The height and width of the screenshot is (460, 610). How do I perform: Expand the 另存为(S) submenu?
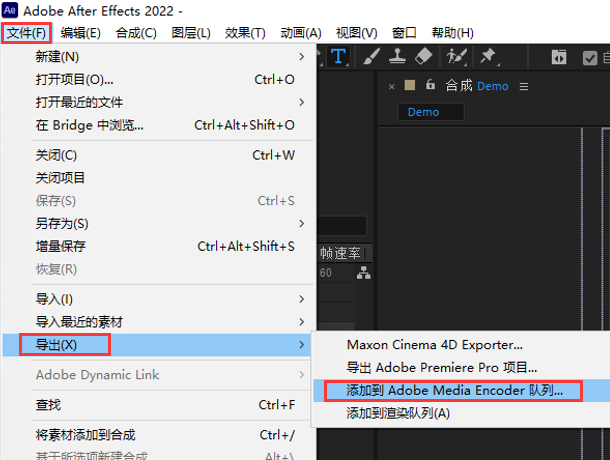pos(158,223)
